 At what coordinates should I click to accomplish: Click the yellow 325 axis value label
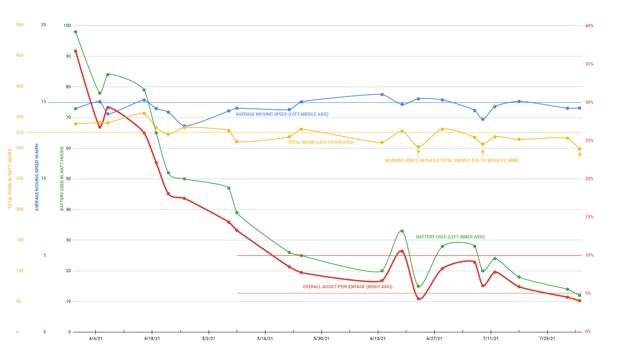coord(20,132)
